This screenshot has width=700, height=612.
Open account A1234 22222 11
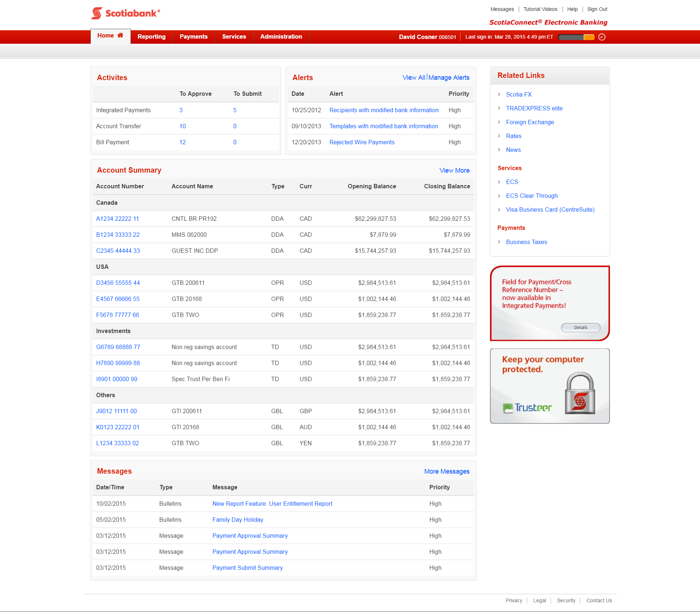(x=117, y=219)
